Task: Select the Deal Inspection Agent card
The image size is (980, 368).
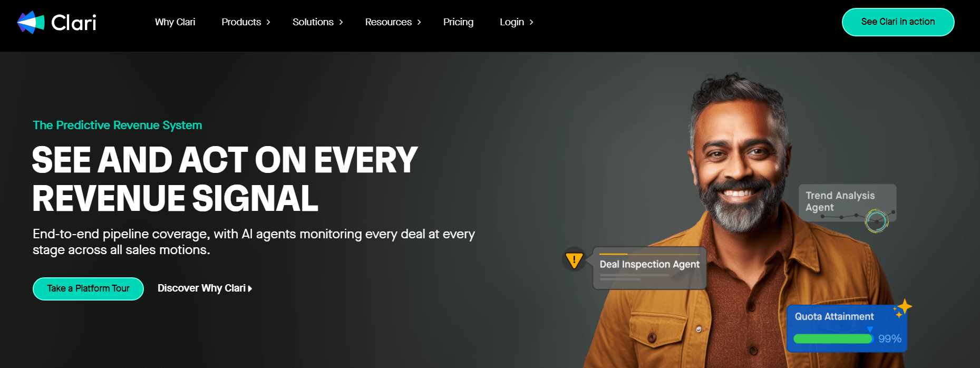Action: 649,268
